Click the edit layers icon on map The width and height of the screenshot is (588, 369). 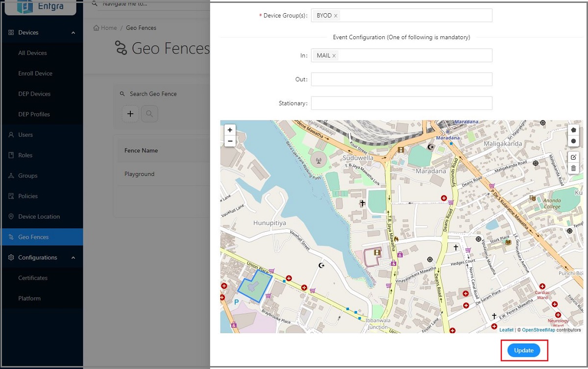(x=574, y=157)
